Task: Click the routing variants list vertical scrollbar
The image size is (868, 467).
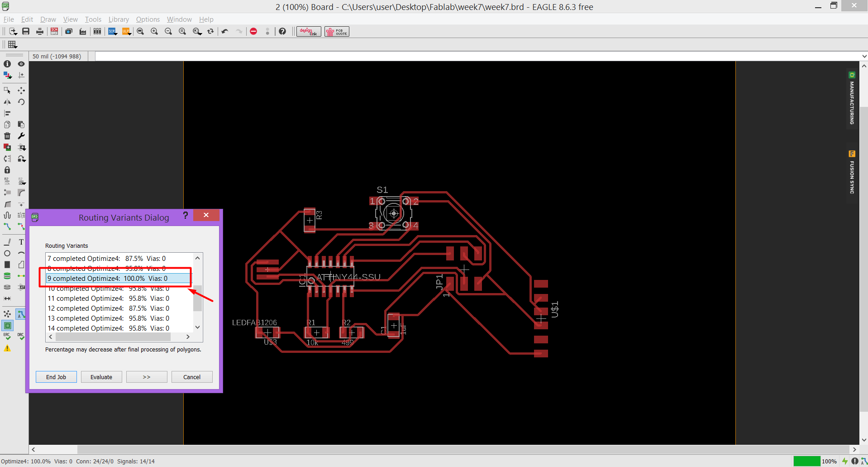Action: coord(197,293)
